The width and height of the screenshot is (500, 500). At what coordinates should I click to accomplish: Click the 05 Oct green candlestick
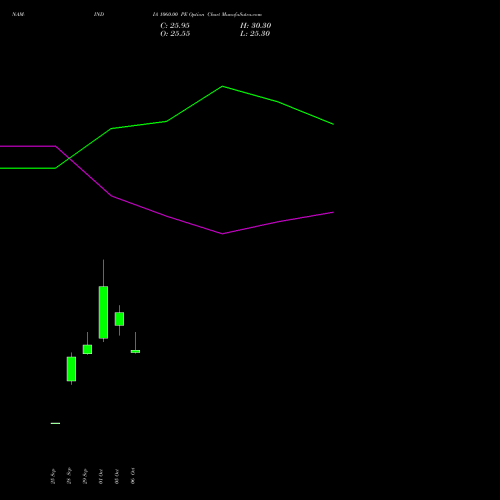(x=119, y=319)
